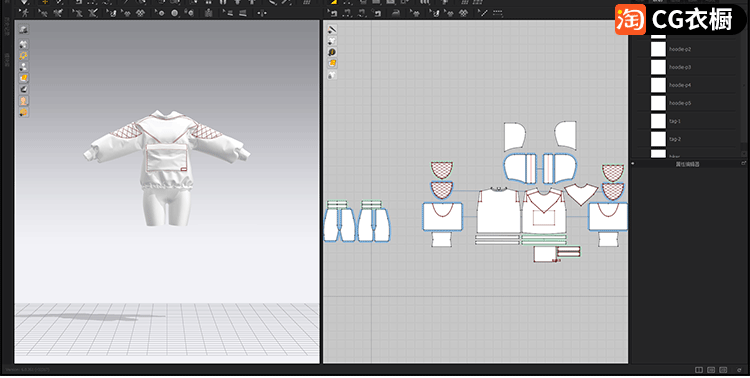The height and width of the screenshot is (378, 750).
Task: Select the iron-shaped tool in 2D toolbar
Action: click(x=396, y=13)
